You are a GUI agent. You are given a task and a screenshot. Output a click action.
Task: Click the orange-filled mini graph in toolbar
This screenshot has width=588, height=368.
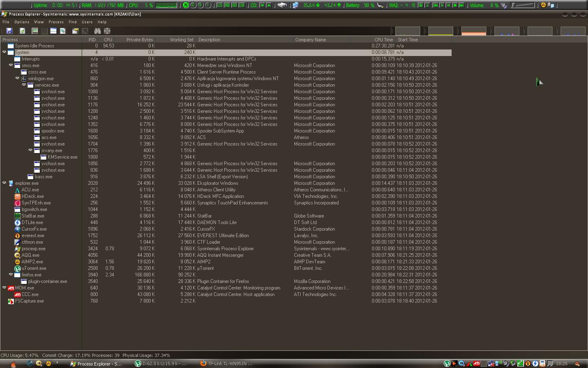click(474, 31)
